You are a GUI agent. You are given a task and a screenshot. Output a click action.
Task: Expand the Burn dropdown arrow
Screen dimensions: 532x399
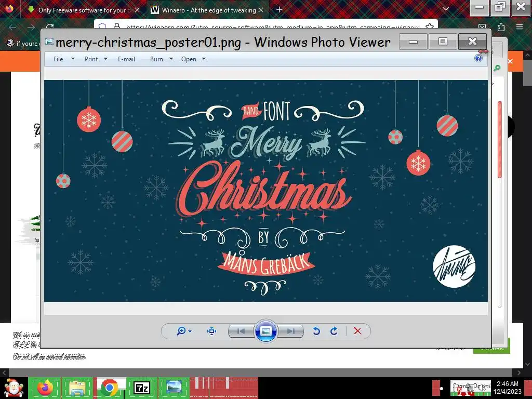[x=171, y=59]
